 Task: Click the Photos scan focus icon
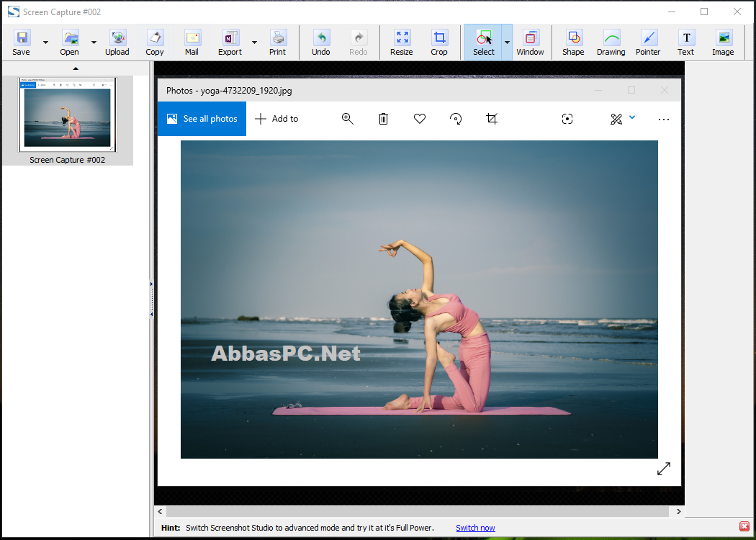pyautogui.click(x=567, y=119)
